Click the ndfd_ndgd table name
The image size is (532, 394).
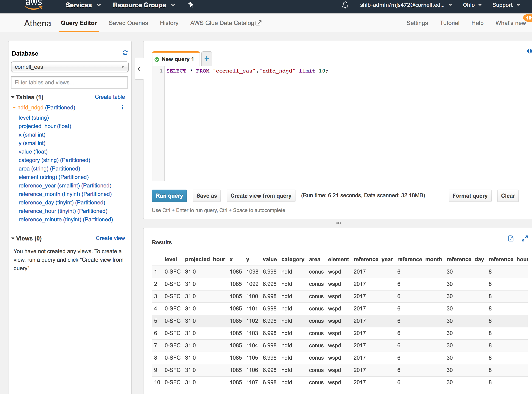pos(30,108)
